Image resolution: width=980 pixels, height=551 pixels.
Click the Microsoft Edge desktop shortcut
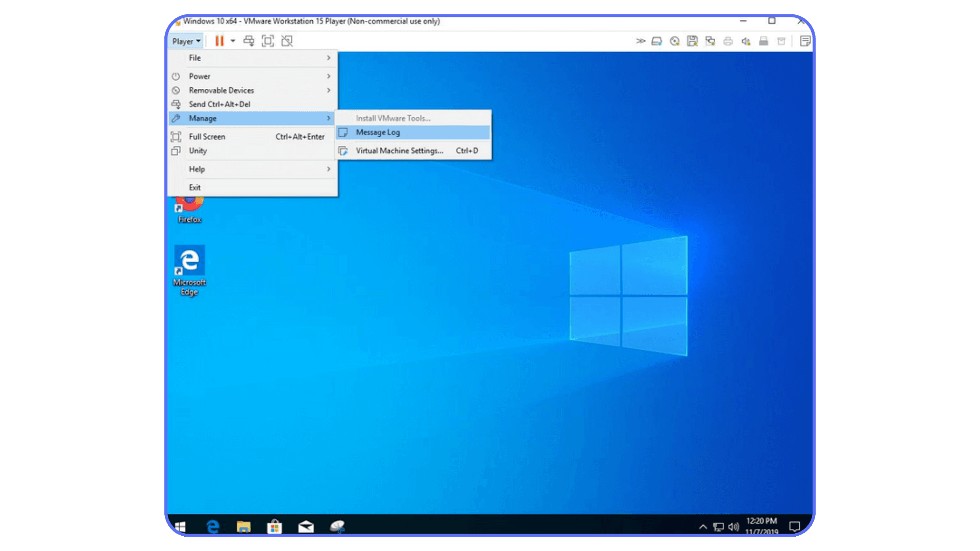pos(189,271)
